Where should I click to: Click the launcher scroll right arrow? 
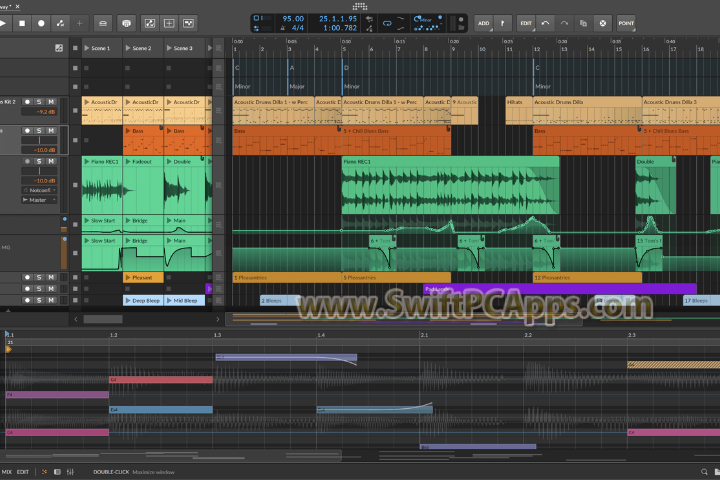pyautogui.click(x=218, y=319)
